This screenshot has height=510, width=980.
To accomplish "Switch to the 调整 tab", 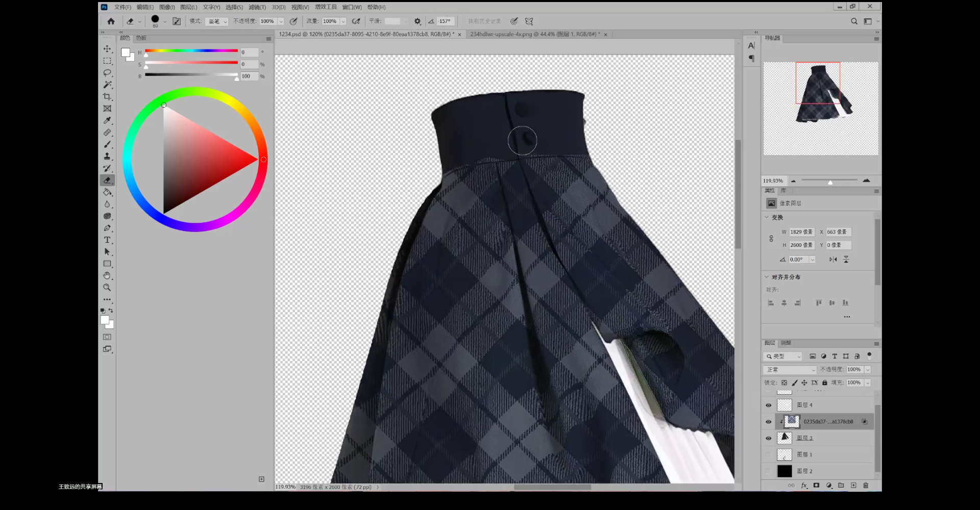I will coord(786,343).
